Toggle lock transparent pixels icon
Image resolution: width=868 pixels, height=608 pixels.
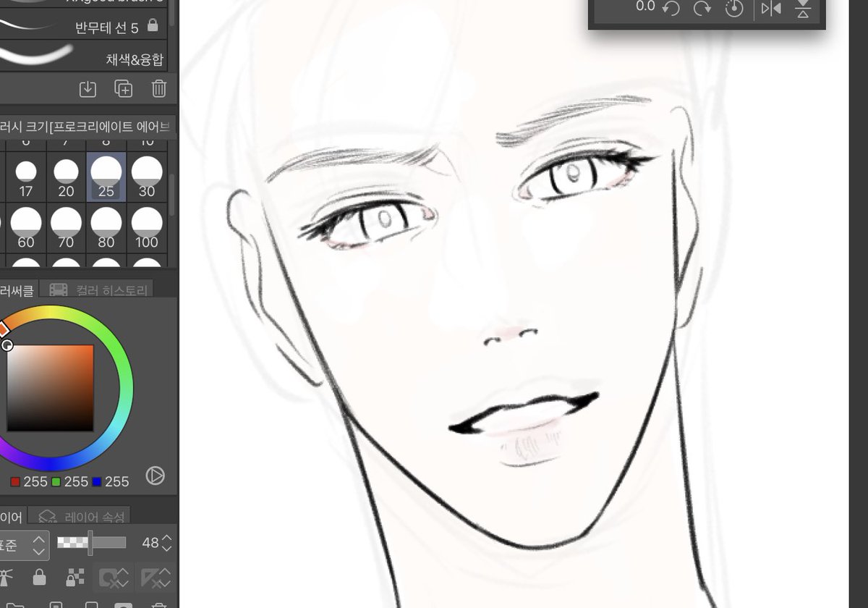75,577
